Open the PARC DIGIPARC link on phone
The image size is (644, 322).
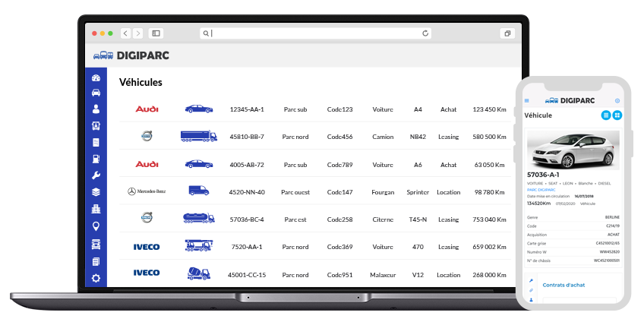[x=541, y=190]
